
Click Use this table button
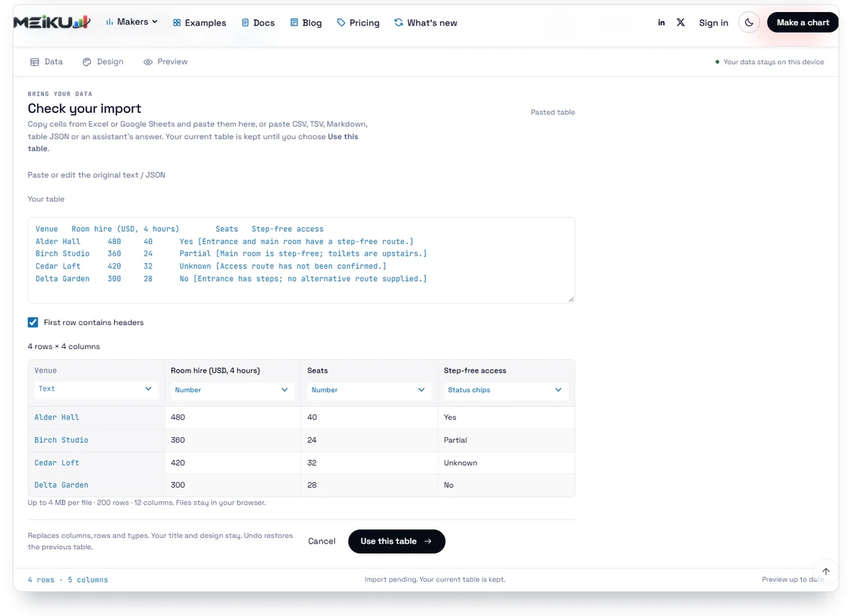396,541
